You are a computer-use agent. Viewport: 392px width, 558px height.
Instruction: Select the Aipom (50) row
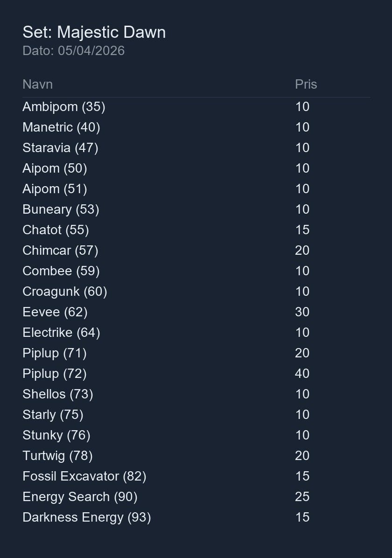point(196,168)
